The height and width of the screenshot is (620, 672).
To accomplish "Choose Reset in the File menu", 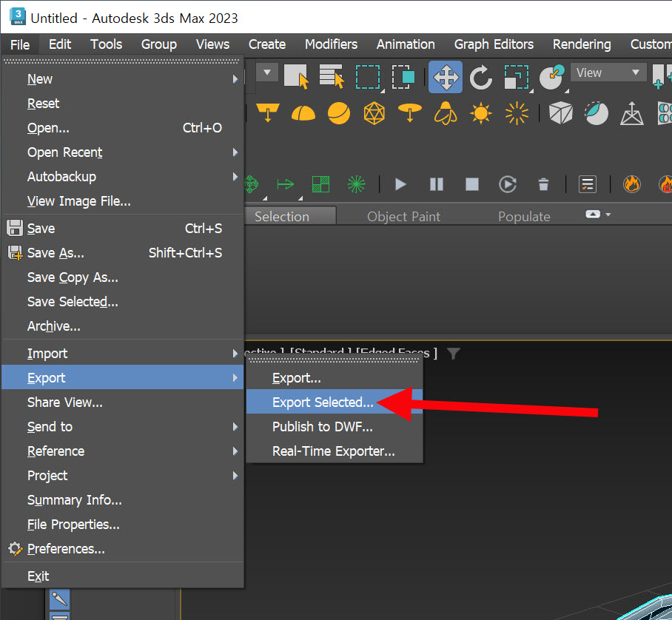I will pos(123,104).
